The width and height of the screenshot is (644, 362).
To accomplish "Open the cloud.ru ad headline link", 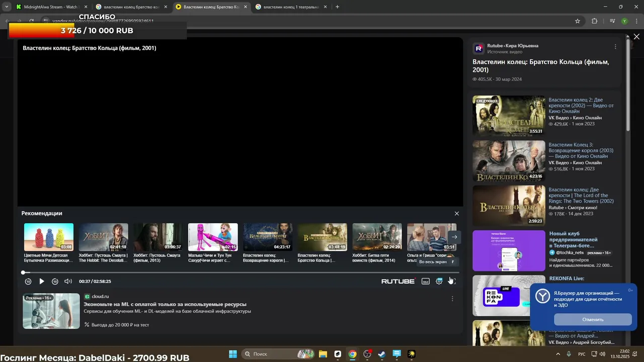I will [x=165, y=304].
